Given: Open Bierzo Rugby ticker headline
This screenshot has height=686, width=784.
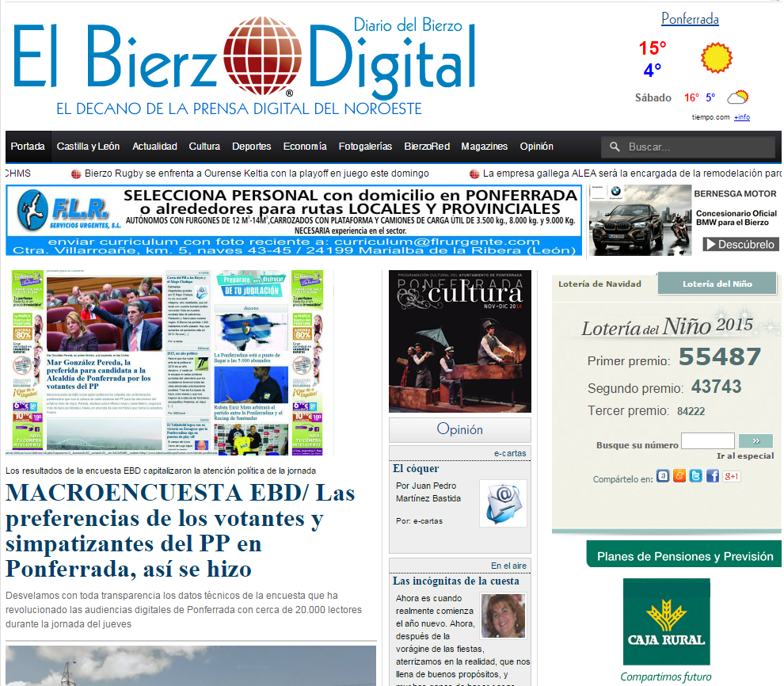Looking at the screenshot, I should point(257,173).
